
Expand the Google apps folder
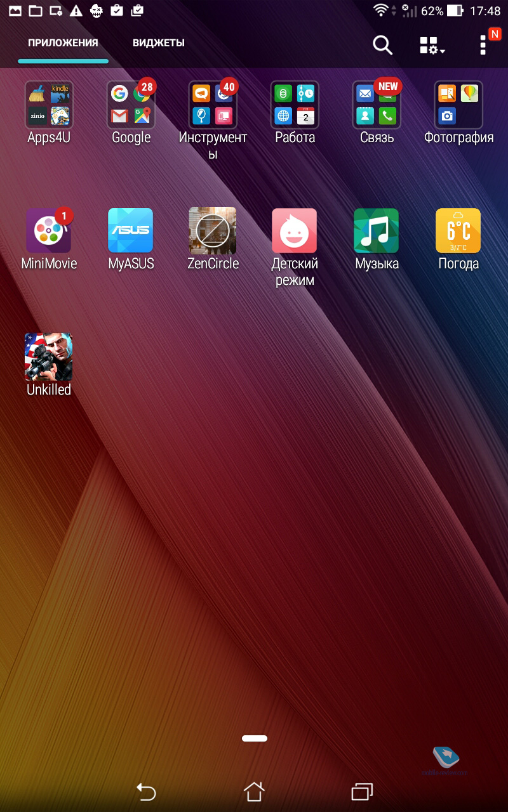point(131,105)
